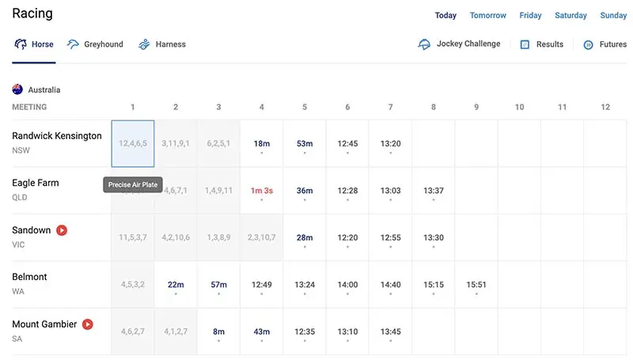The width and height of the screenshot is (633, 364).
Task: Select the Friday date tab
Action: point(530,16)
